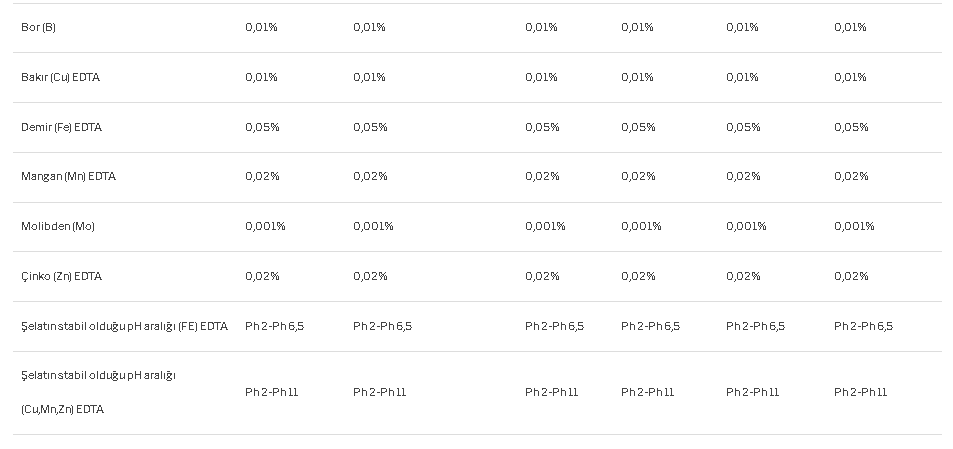Click first 0,01% value in Bor row
Image resolution: width=953 pixels, height=449 pixels.
(x=261, y=27)
